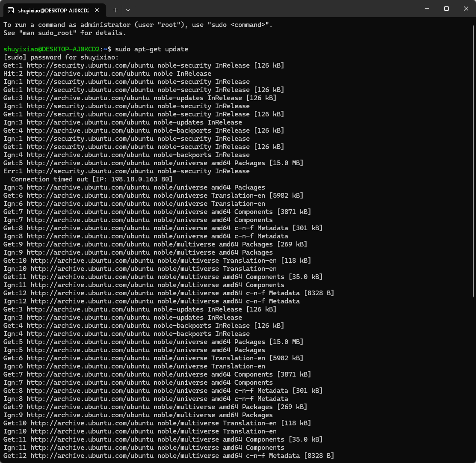Viewport: 476px width, 463px height.
Task: Click the 'Err:1' noble-security InRelease line
Action: pos(127,171)
